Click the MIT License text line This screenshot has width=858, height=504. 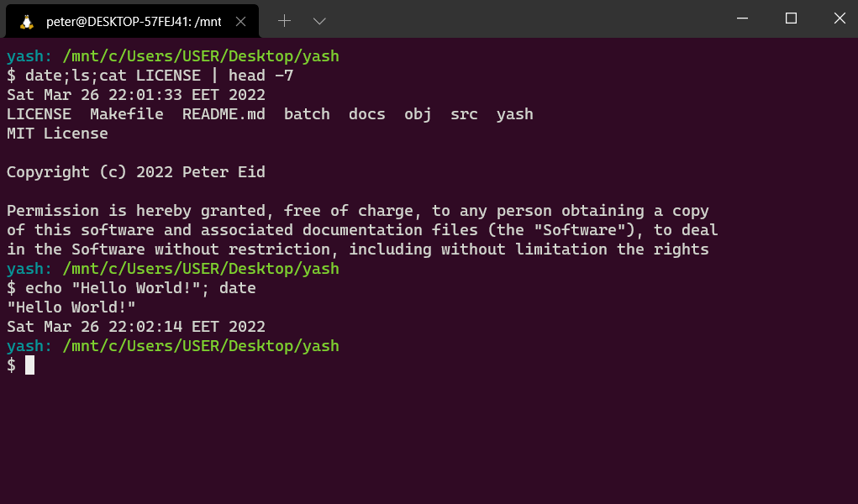[x=57, y=134]
